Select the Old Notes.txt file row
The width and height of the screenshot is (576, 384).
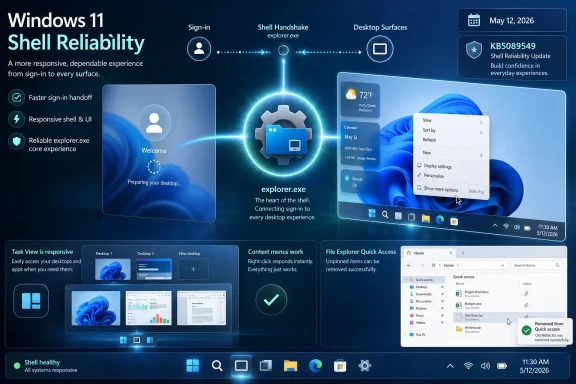(509, 317)
